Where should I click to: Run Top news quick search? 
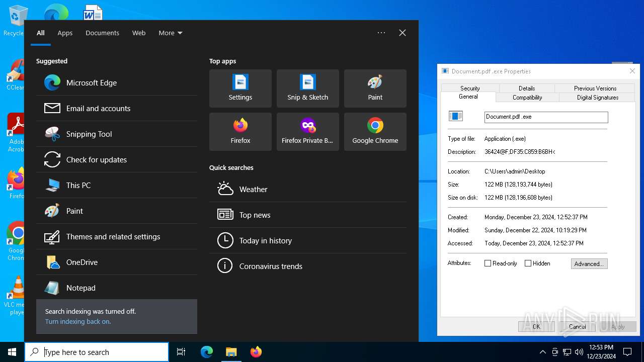point(308,215)
